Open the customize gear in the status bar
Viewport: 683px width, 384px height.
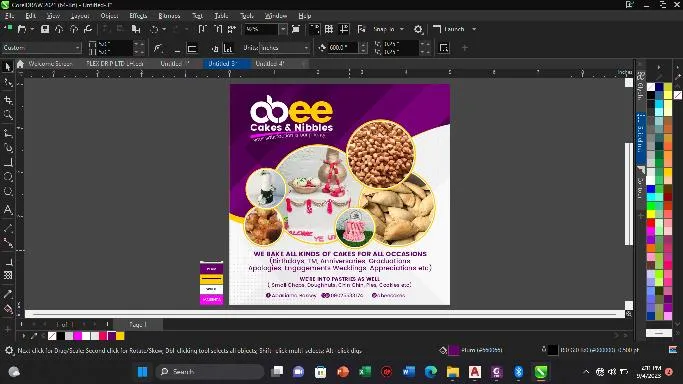9,350
